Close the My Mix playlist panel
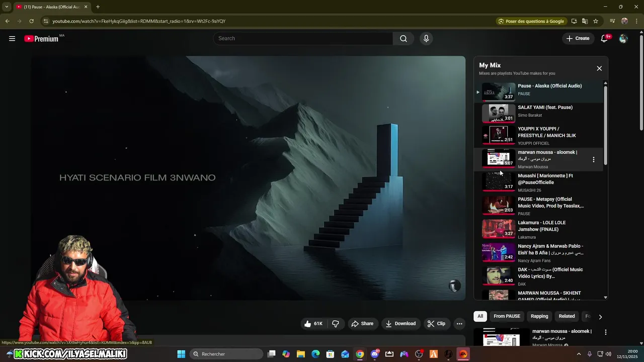This screenshot has width=644, height=362. pos(599,68)
